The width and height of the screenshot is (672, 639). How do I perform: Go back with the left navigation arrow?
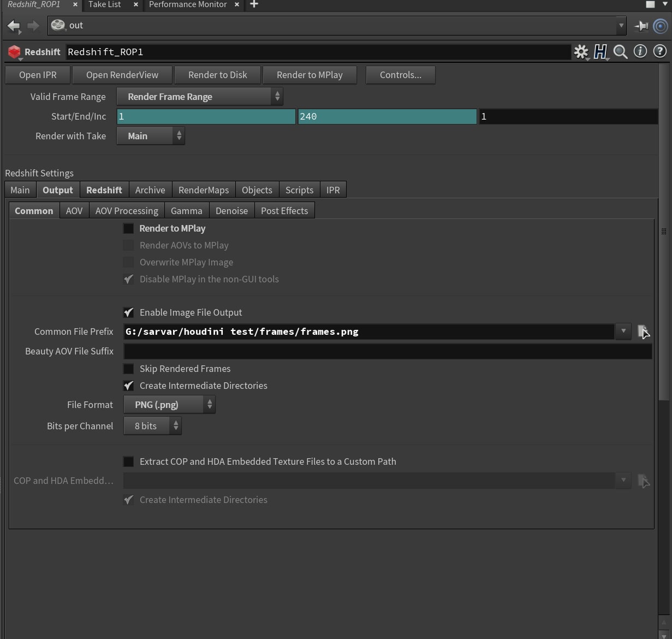(14, 26)
